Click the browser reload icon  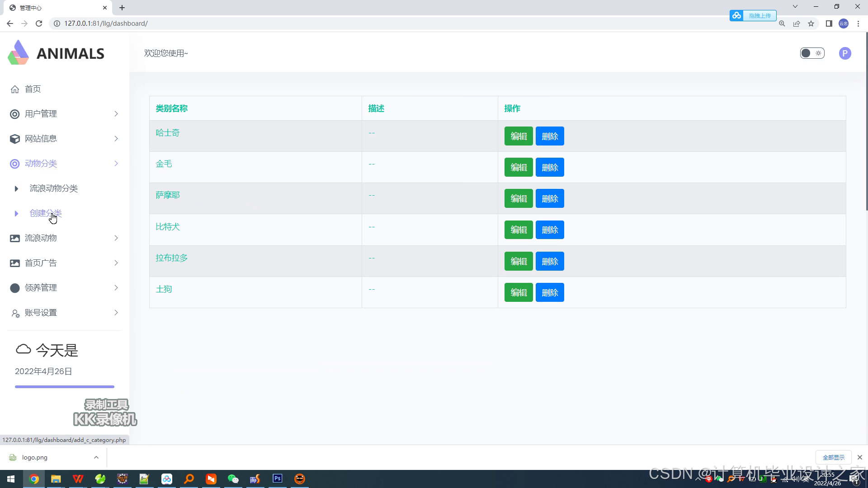coord(39,23)
